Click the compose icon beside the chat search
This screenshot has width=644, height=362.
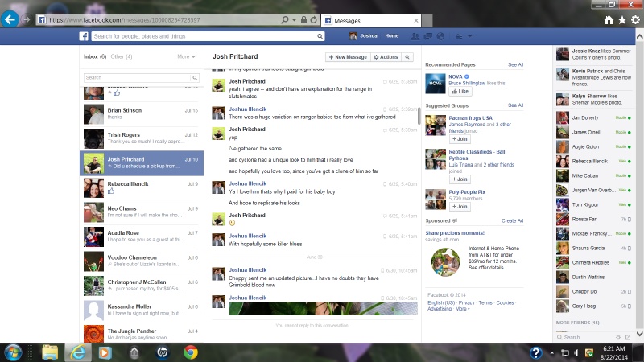628,337
